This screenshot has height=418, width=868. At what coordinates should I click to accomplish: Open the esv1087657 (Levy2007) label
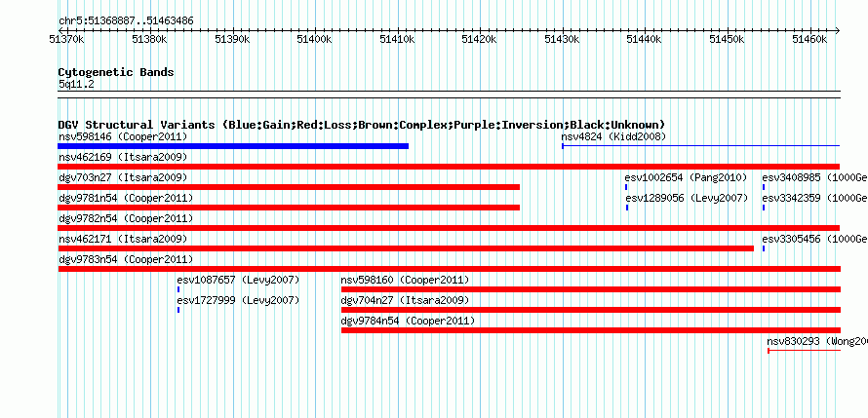pyautogui.click(x=238, y=280)
